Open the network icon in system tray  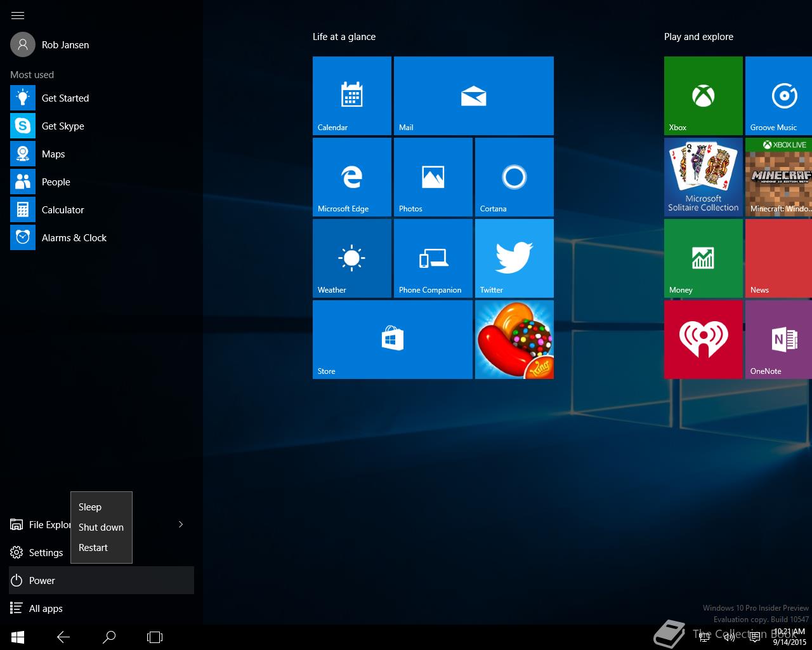pos(704,637)
